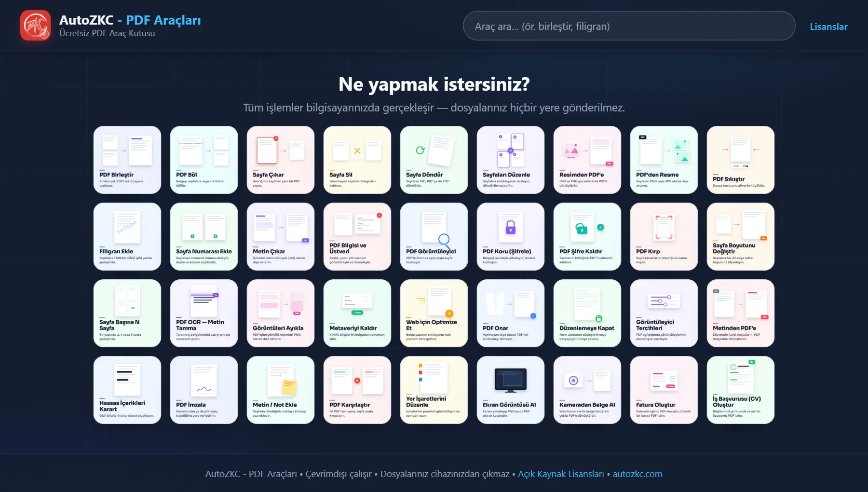Select the PDF Şifre Kaldır tool
Viewport: 868px width, 492px height.
tap(587, 237)
